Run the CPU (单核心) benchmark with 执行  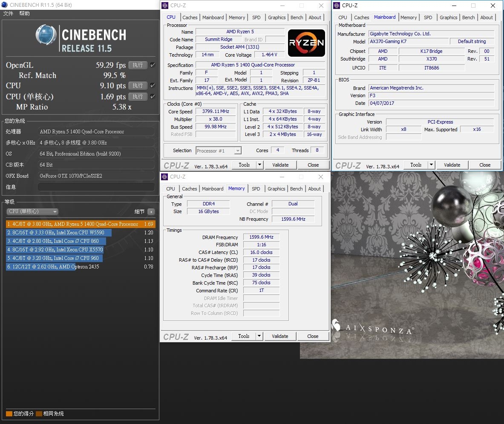click(x=138, y=96)
